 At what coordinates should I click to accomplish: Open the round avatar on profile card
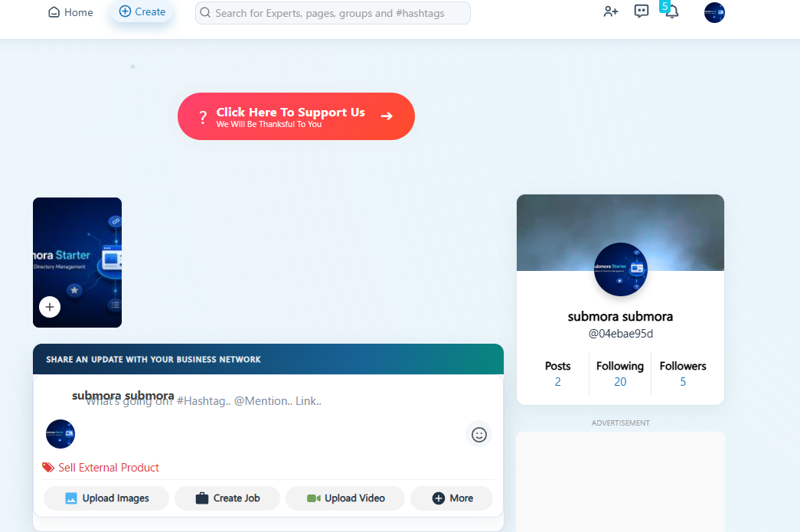click(620, 269)
